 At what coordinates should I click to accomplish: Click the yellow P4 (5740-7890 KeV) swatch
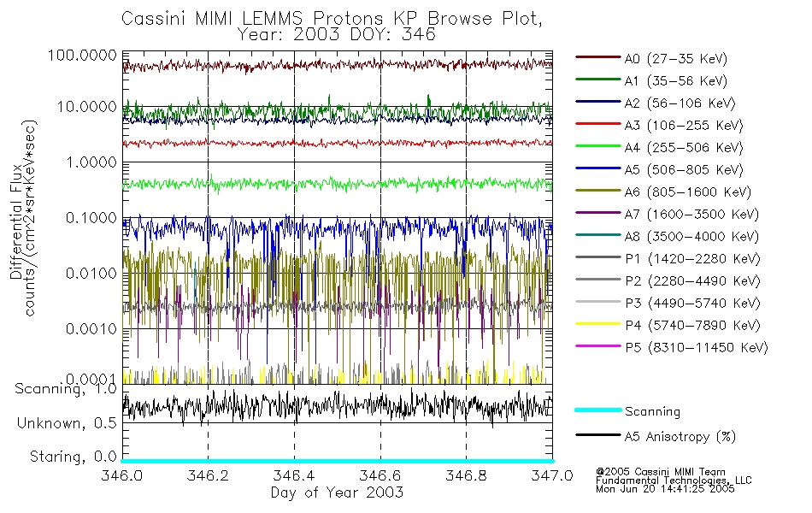[x=598, y=324]
